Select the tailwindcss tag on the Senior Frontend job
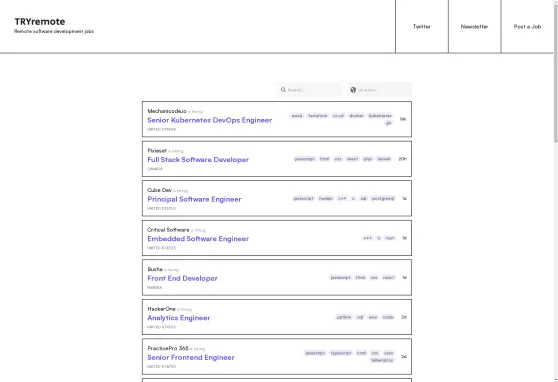558x382 pixels. (382, 360)
